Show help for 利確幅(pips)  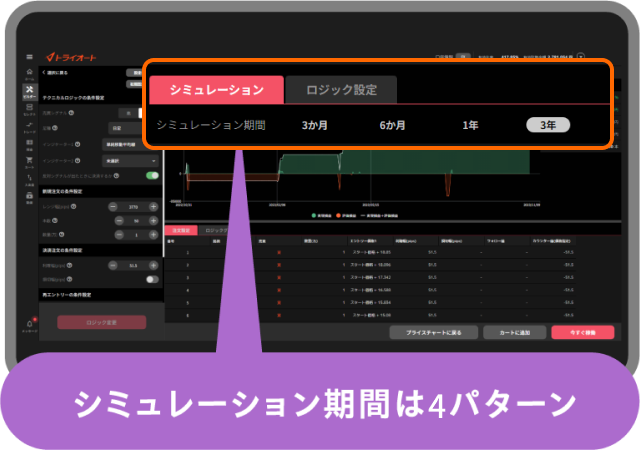tap(69, 265)
